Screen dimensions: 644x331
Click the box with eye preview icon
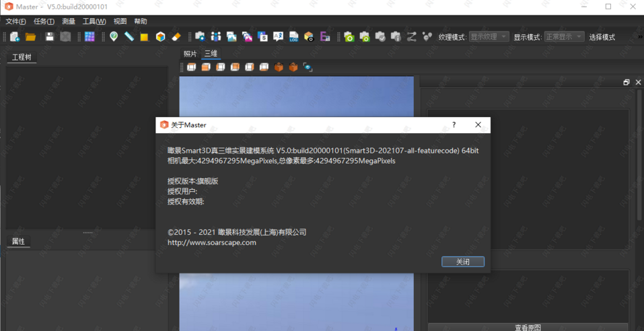309,37
